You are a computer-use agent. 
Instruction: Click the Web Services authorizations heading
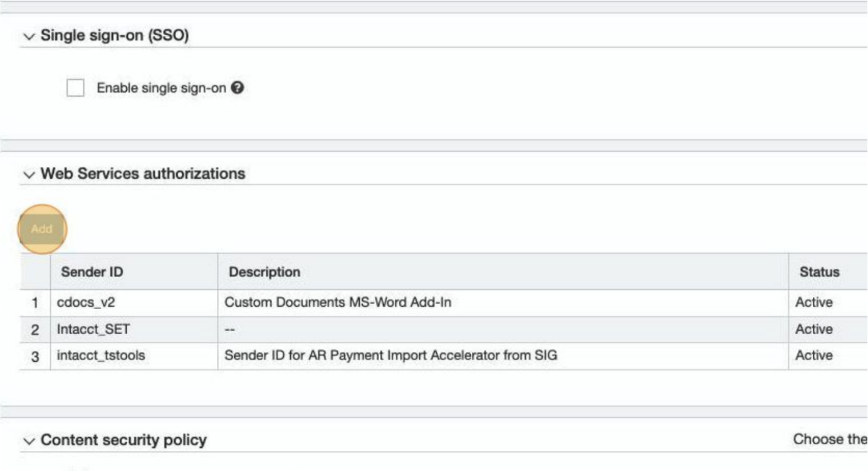pos(143,174)
